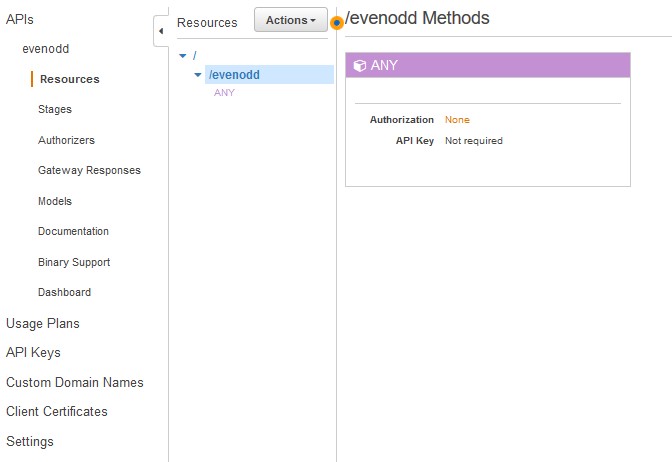Click the cube icon in the ANY header
The height and width of the screenshot is (462, 672).
[x=360, y=66]
